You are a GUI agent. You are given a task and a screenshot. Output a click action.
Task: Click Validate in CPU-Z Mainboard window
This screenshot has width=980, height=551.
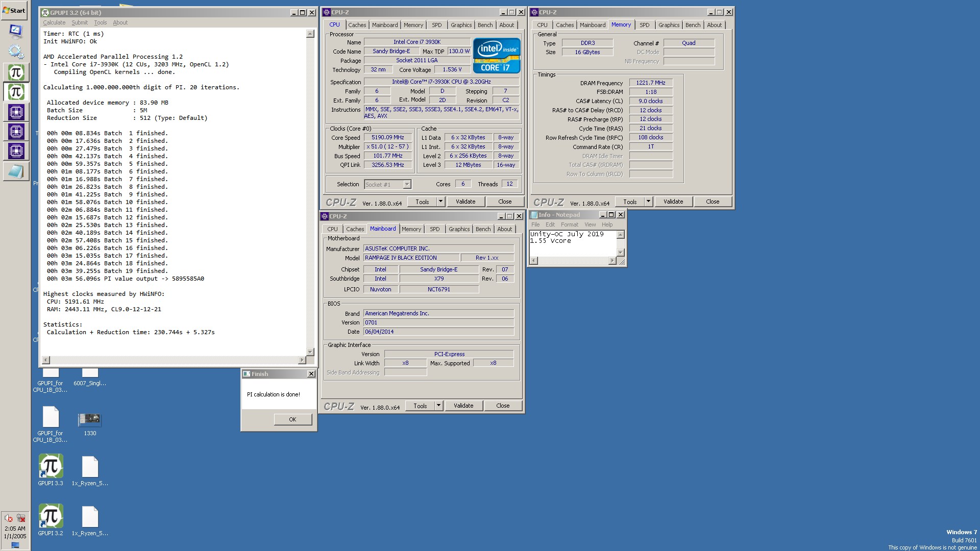pos(463,406)
